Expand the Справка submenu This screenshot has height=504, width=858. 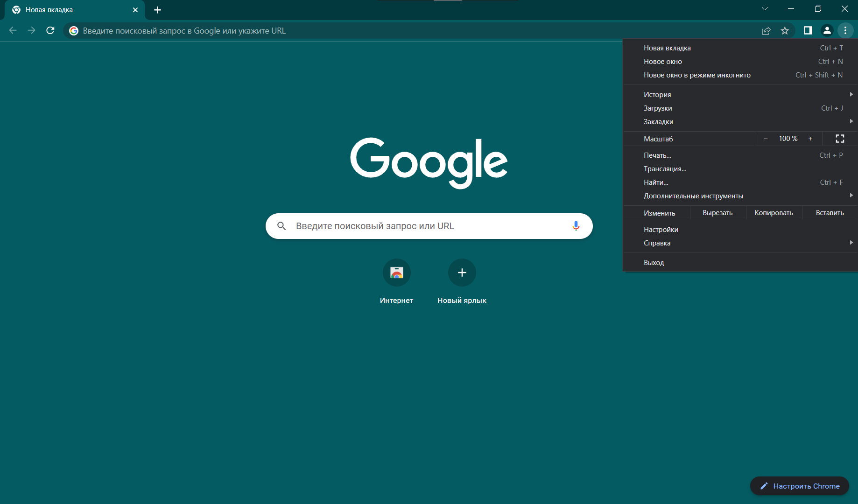pyautogui.click(x=740, y=243)
